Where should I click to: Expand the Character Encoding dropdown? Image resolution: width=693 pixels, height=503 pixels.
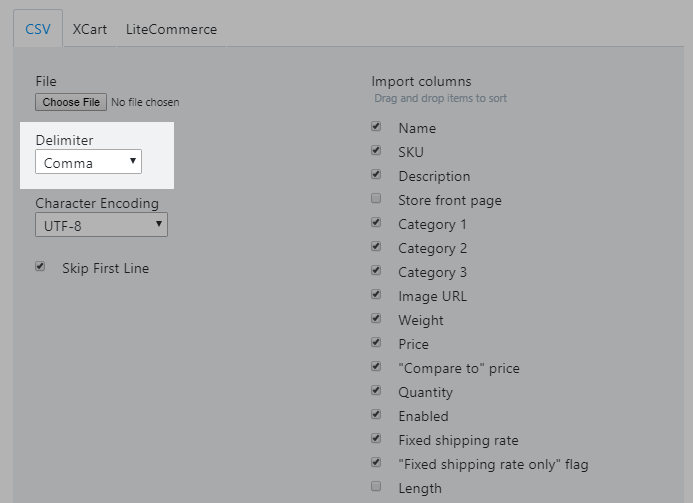(102, 226)
